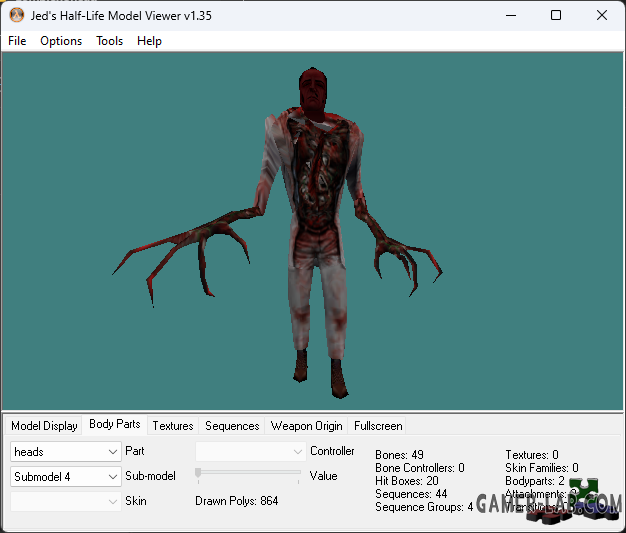The width and height of the screenshot is (626, 533).
Task: Click the Half-Life app icon in title bar
Action: pyautogui.click(x=17, y=15)
